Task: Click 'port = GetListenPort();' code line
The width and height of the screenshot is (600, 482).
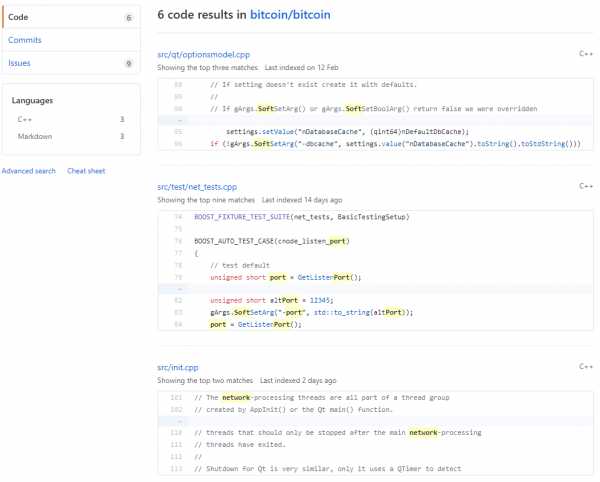Action: (x=256, y=324)
